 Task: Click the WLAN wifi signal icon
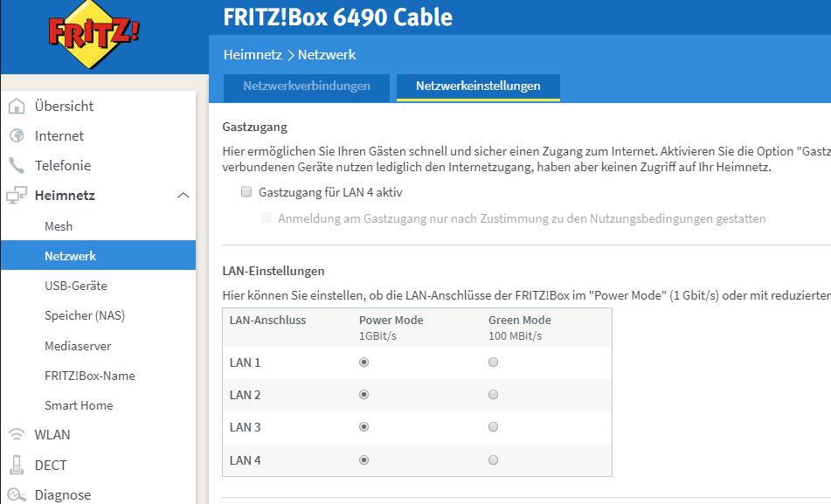click(x=17, y=435)
